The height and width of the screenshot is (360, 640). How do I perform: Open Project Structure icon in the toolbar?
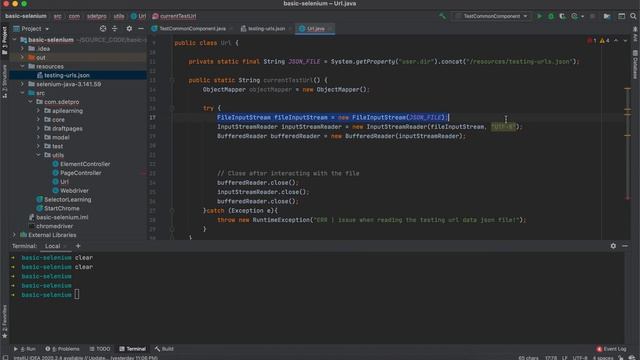click(x=607, y=16)
